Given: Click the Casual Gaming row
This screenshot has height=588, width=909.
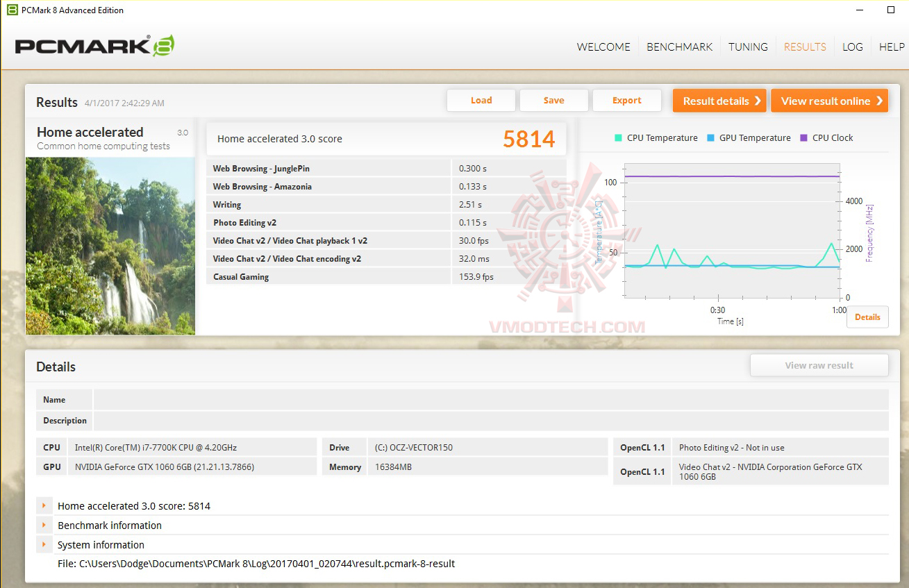Looking at the screenshot, I should [386, 277].
